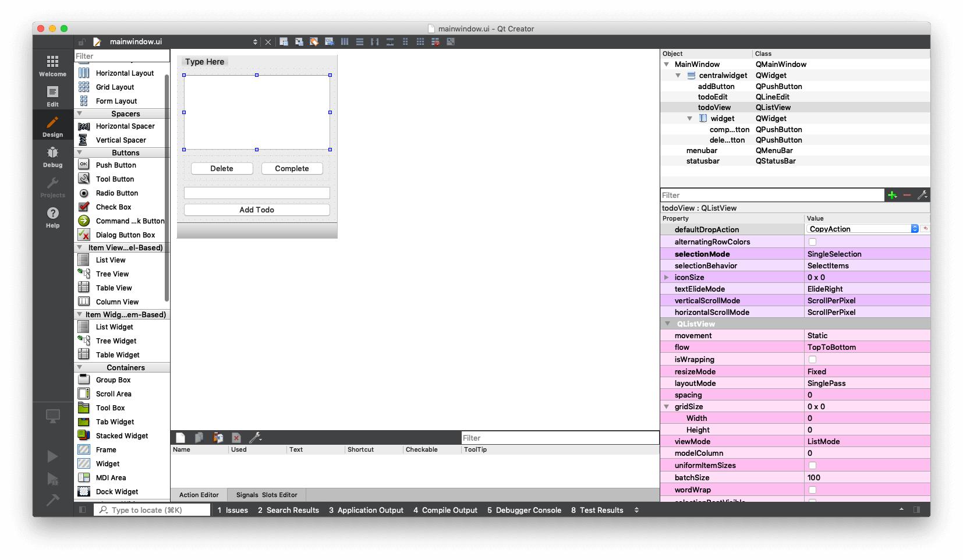The image size is (963, 560).
Task: Click Delete action icon in Action Editor
Action: click(x=236, y=438)
